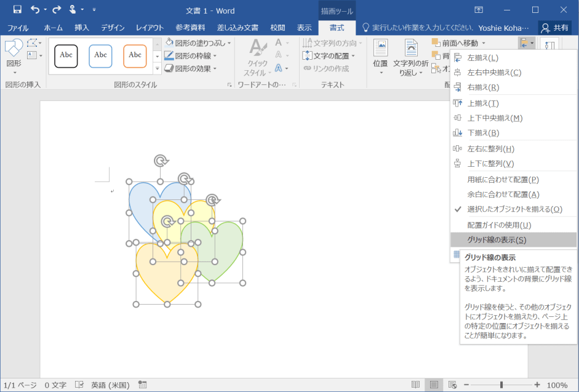Open 図形のスタイル dialog launcher
The width and height of the screenshot is (579, 392).
point(230,85)
